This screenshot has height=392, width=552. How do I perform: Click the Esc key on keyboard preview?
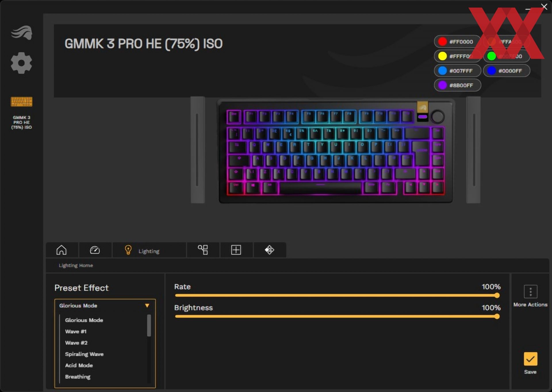click(234, 117)
